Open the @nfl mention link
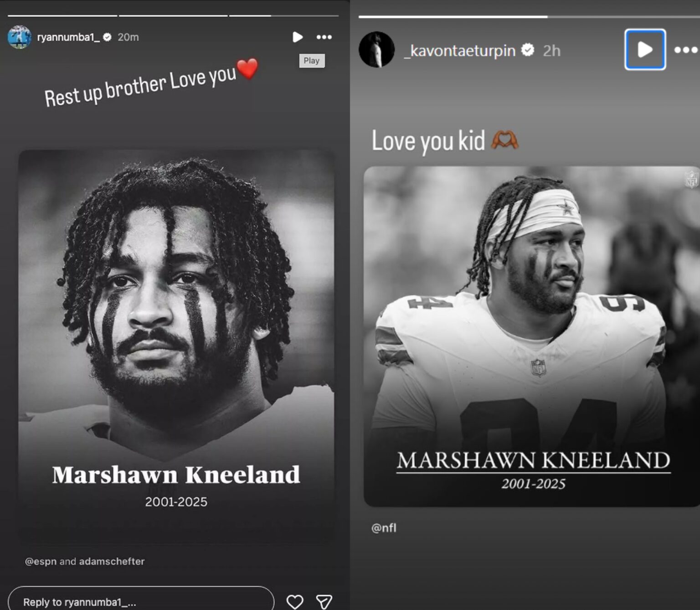The height and width of the screenshot is (610, 700). (384, 527)
